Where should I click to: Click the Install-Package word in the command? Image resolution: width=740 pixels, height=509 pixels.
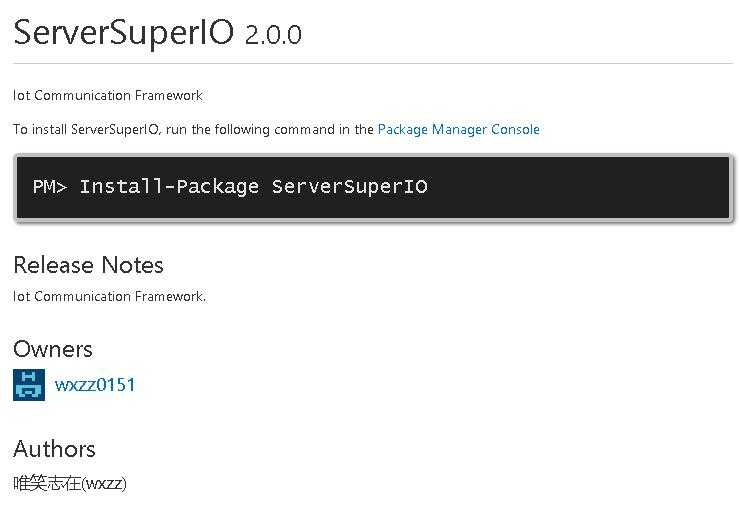tap(169, 187)
